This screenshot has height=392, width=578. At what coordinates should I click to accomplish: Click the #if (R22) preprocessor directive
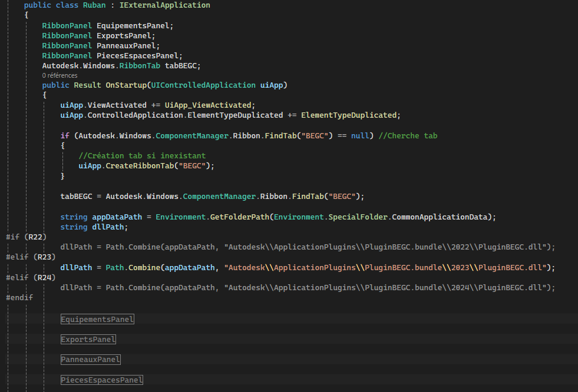(x=26, y=237)
